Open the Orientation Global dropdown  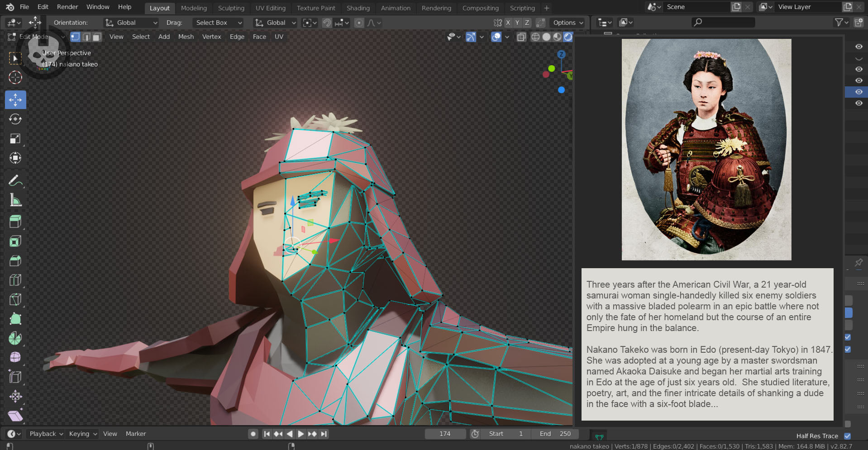click(131, 23)
